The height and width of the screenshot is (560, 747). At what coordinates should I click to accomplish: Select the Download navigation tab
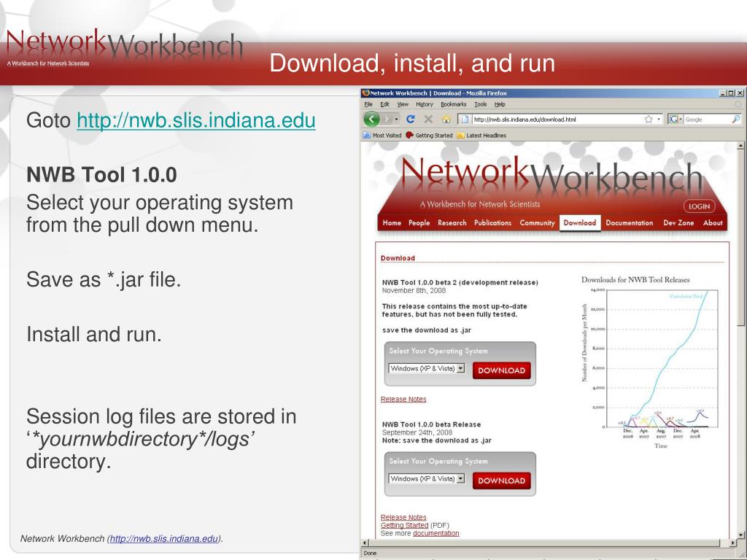coord(580,223)
